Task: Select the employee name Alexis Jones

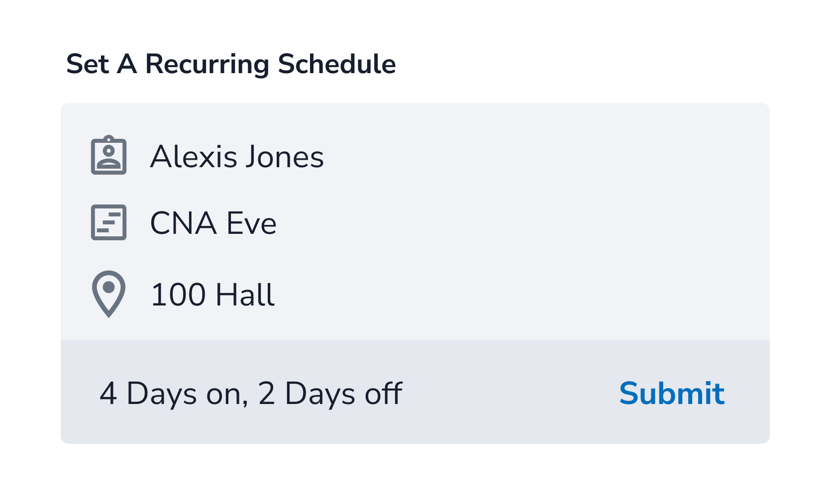Action: (x=237, y=157)
